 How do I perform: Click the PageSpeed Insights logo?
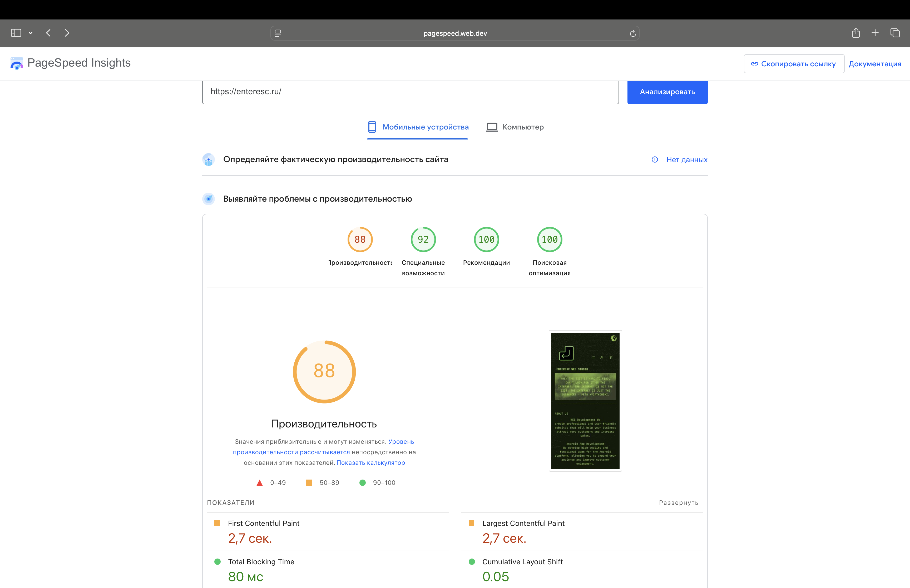(x=71, y=63)
